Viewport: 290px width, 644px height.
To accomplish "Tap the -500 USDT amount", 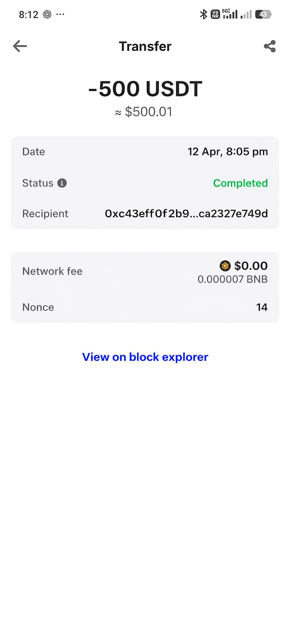I will click(x=145, y=89).
